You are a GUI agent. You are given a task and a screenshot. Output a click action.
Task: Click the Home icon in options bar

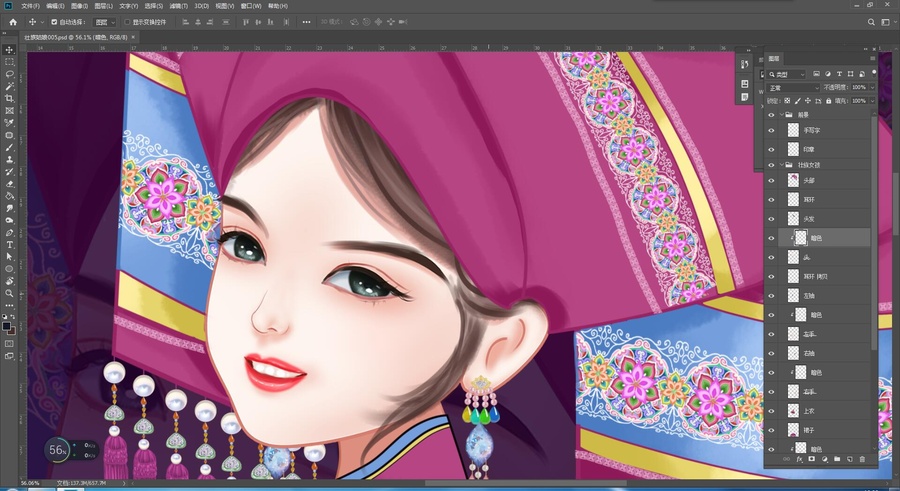[x=13, y=22]
